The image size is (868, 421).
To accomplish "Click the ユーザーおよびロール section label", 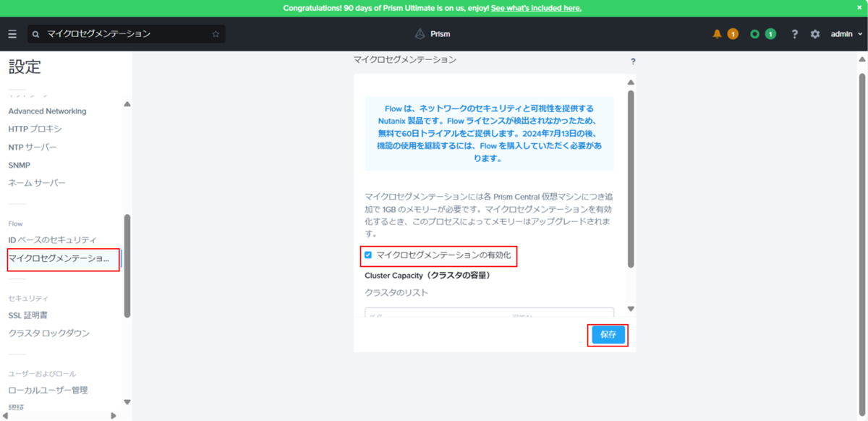I will pos(42,374).
